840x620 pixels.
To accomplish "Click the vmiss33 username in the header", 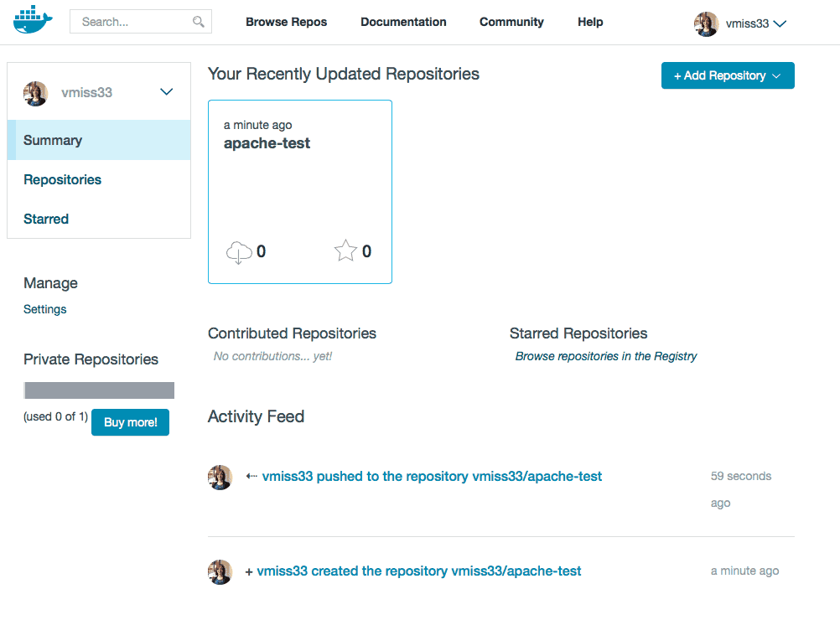I will click(x=747, y=23).
